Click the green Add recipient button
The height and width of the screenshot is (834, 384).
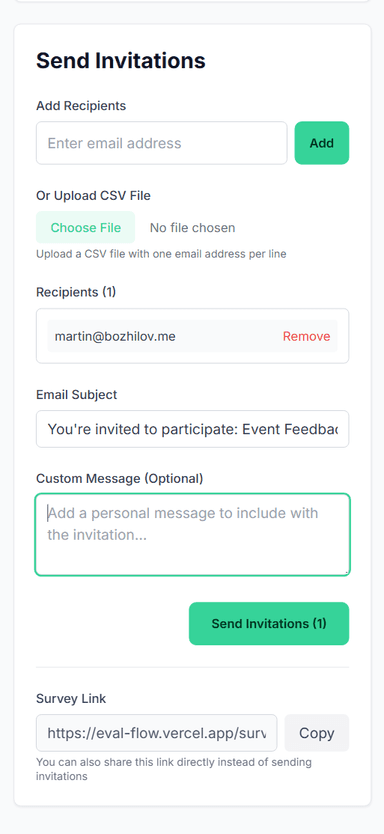pos(322,143)
